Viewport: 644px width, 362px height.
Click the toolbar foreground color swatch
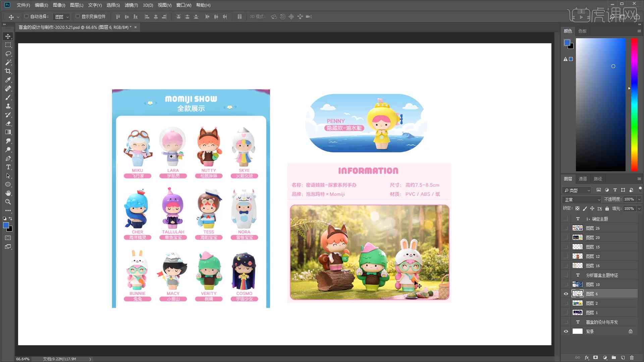coord(6,226)
